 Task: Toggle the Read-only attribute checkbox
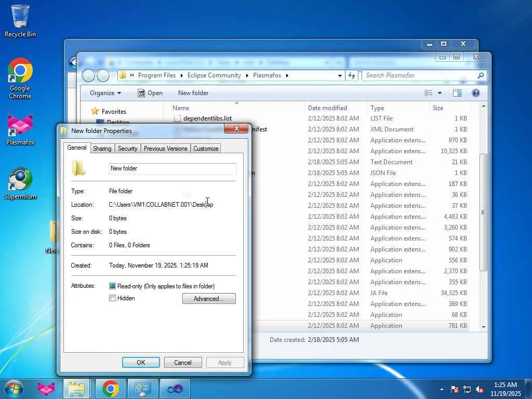(x=112, y=286)
